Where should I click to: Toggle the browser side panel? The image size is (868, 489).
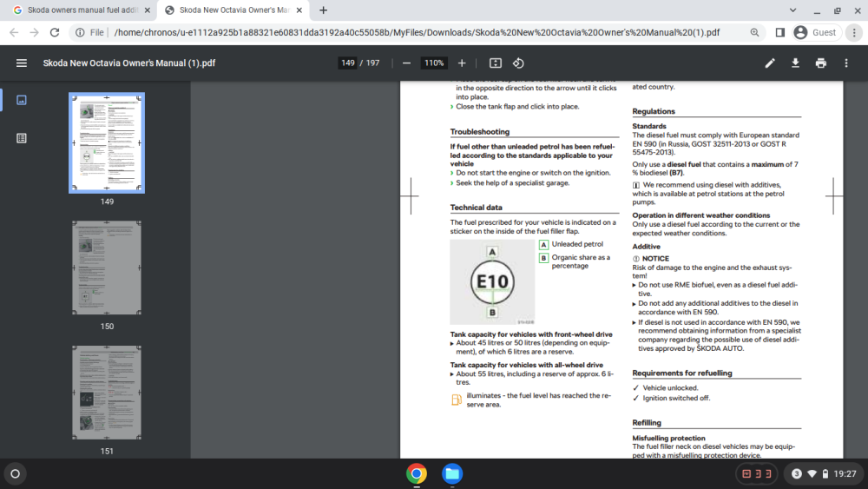click(x=779, y=33)
